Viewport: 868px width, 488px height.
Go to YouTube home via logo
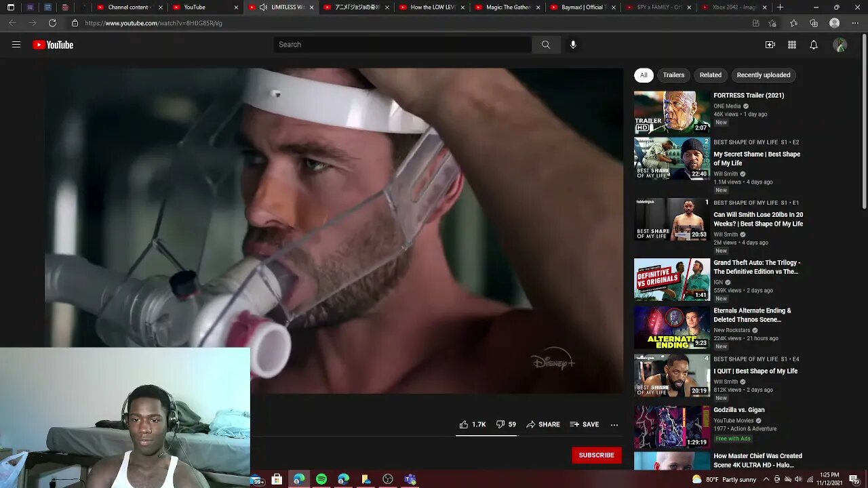point(53,45)
